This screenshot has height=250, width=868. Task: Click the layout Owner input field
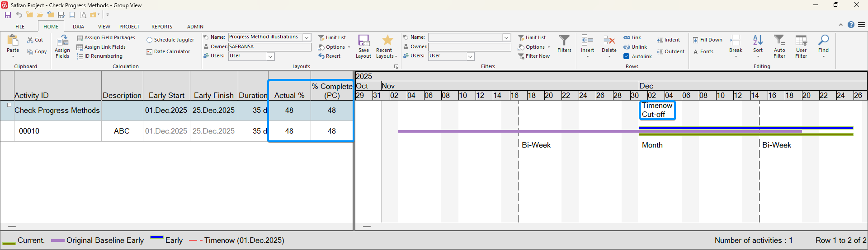[x=269, y=47]
